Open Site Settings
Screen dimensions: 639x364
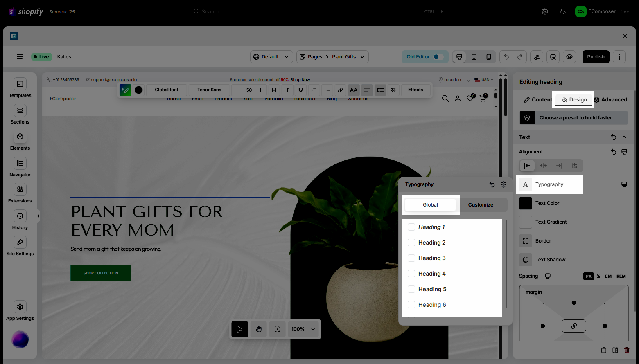(20, 246)
